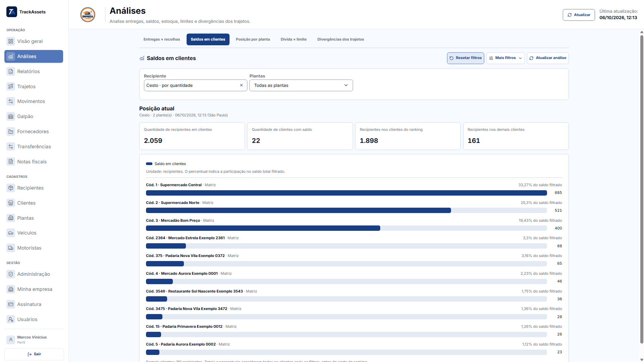The image size is (644, 362).
Task: Open Assinatura card icon
Action: coord(11,304)
